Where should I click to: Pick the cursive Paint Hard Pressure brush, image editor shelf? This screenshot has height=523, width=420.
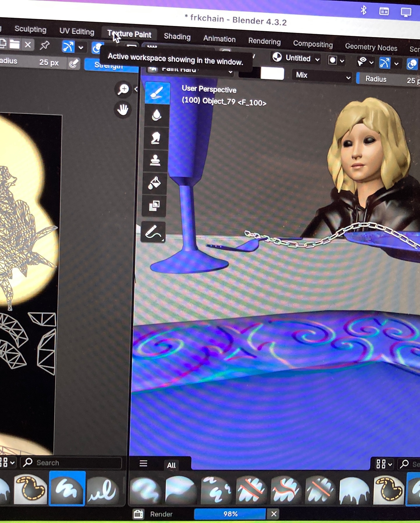point(104,490)
